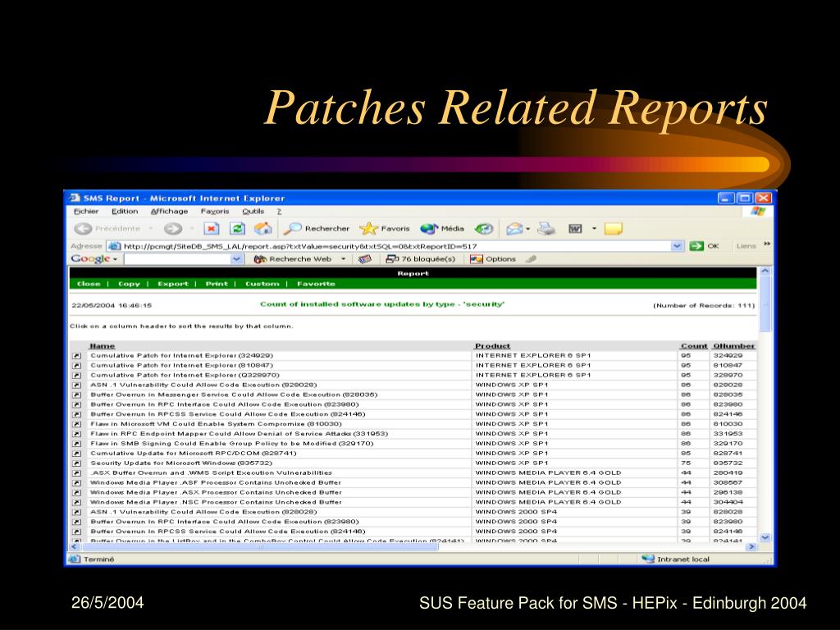The image size is (840, 630).
Task: Open Google toolbar Options
Action: point(493,259)
